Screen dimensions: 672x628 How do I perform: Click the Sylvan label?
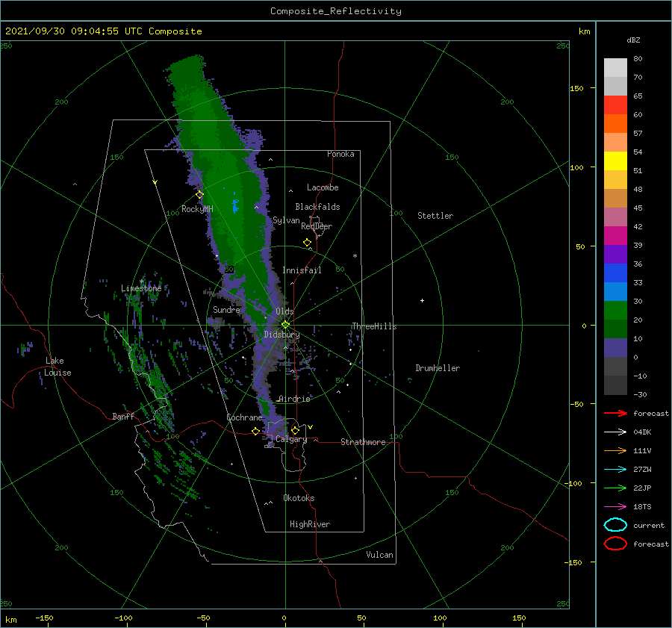[286, 220]
